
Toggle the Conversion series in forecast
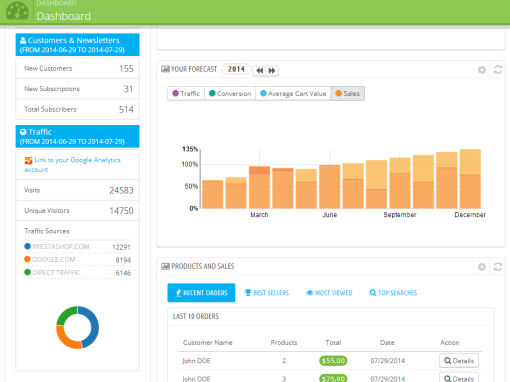[230, 93]
